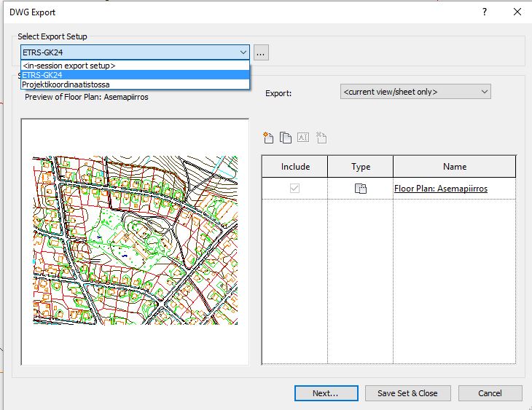Click 'Preview of Floor Plan: Asemapiirros' label

tap(87, 97)
